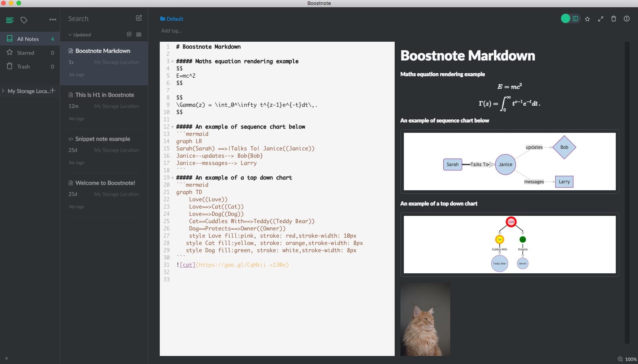The height and width of the screenshot is (364, 638).
Task: Switch note list to compressed view
Action: 139,34
